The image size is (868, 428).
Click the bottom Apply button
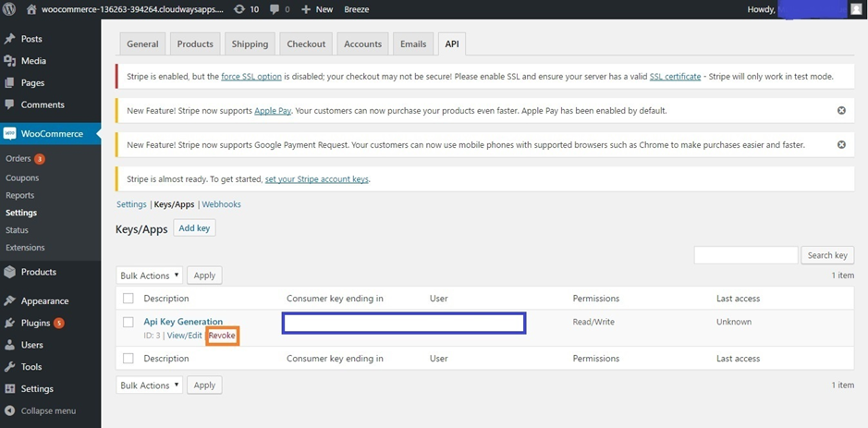point(204,385)
